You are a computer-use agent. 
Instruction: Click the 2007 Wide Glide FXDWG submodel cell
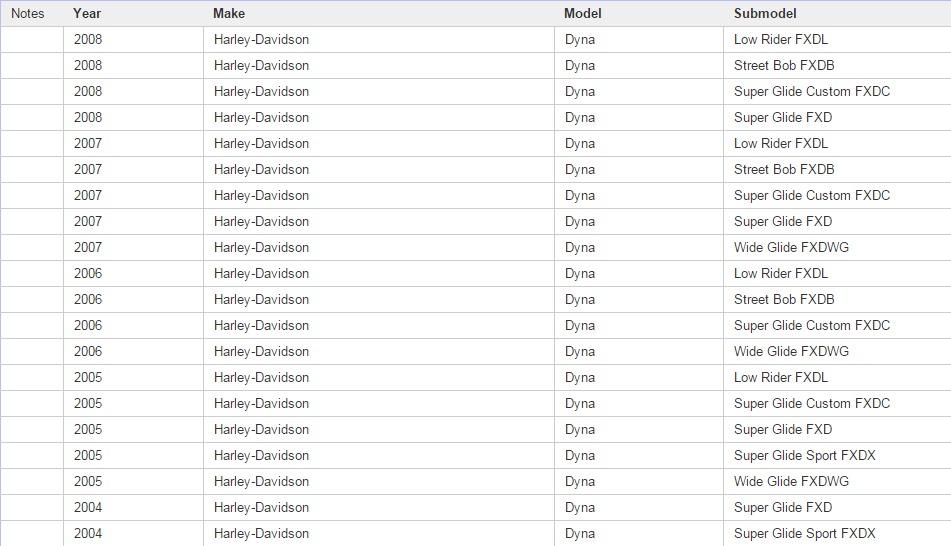791,248
